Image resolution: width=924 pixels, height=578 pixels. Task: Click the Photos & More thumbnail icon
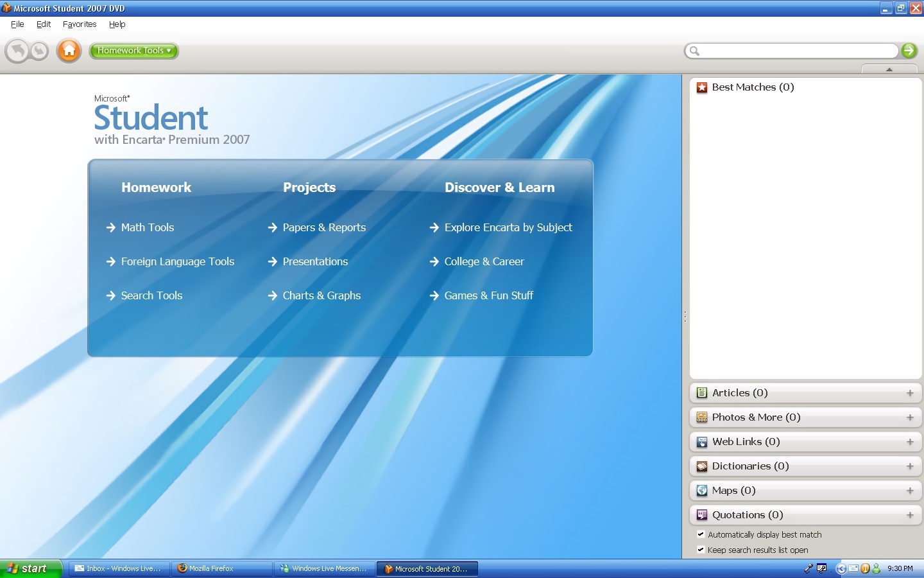(x=701, y=417)
